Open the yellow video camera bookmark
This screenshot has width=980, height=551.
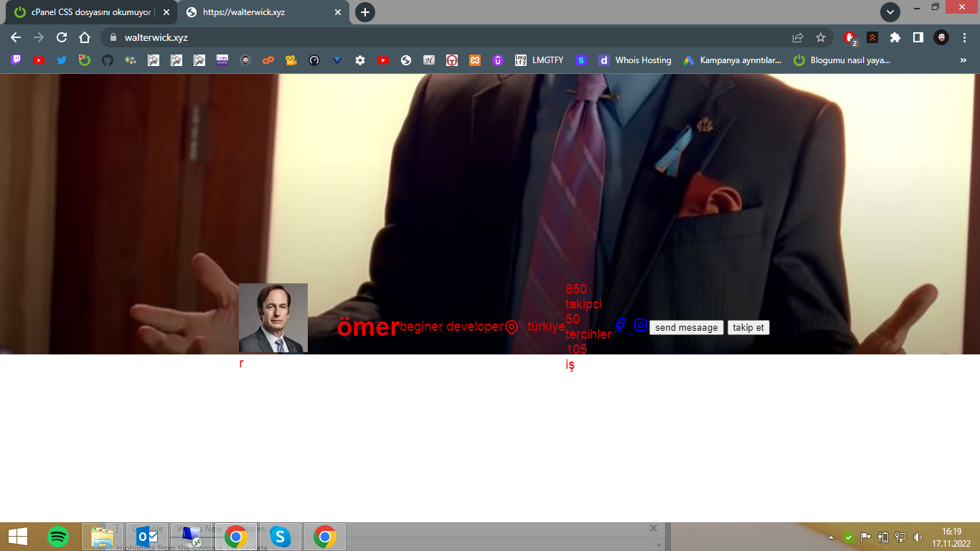pos(291,60)
